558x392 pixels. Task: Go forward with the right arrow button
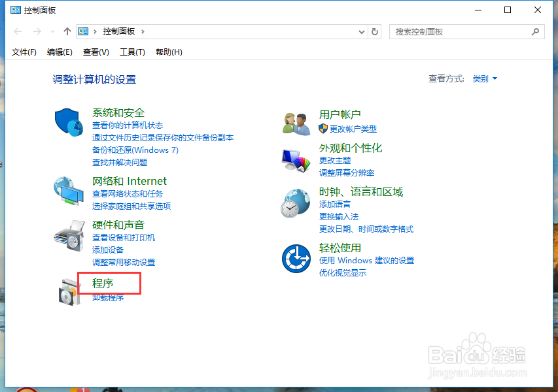pyautogui.click(x=37, y=31)
